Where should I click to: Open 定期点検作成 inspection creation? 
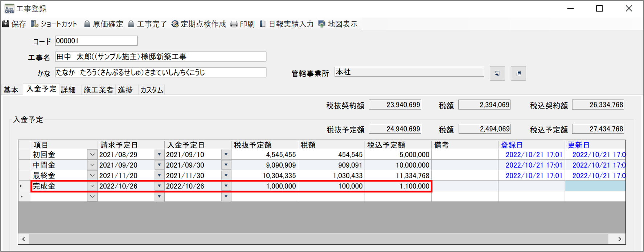click(x=175, y=24)
